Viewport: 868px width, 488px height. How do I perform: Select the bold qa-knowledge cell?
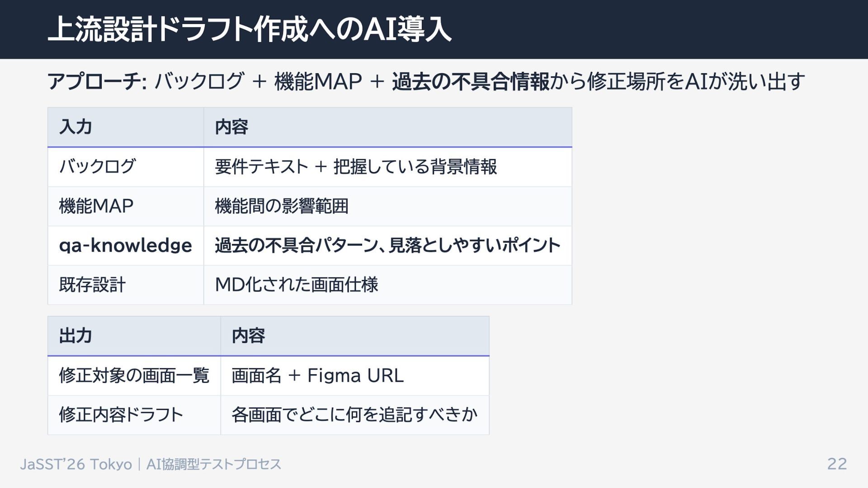(125, 245)
